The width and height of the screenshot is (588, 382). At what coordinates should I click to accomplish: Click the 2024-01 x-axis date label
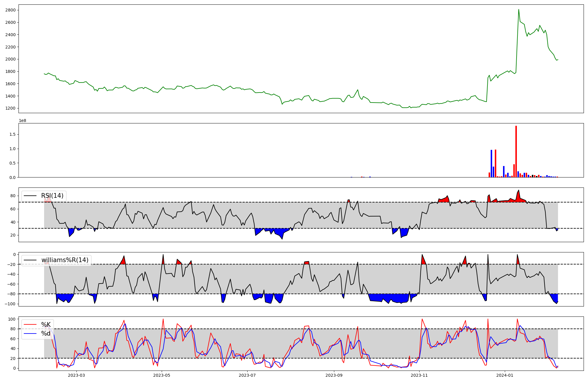505,375
